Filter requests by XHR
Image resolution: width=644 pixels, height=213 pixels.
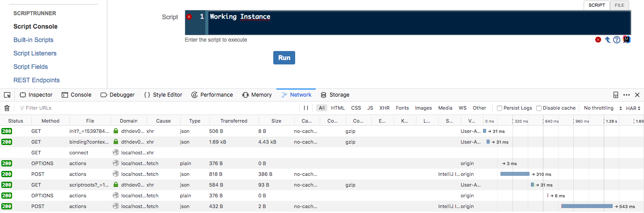coord(385,108)
